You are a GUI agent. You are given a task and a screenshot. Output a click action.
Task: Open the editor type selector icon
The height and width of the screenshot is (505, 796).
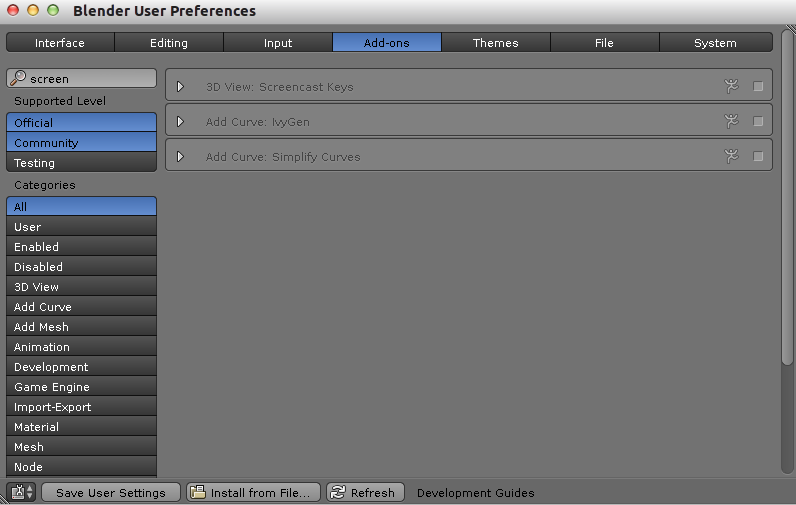(x=21, y=492)
